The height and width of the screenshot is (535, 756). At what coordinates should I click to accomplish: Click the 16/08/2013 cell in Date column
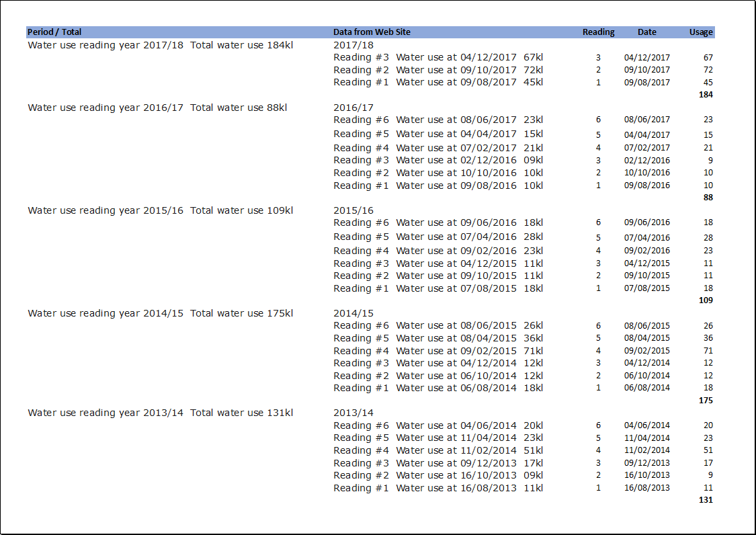(x=646, y=488)
